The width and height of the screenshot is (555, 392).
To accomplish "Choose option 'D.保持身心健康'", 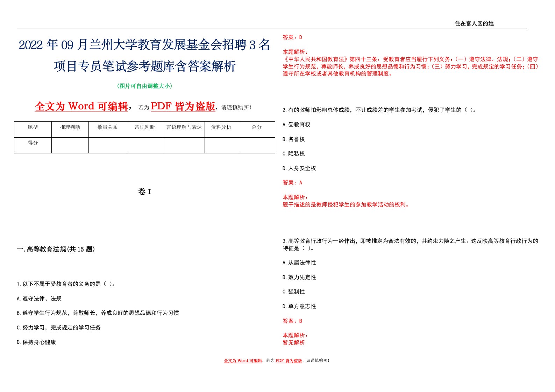I will (x=36, y=342).
